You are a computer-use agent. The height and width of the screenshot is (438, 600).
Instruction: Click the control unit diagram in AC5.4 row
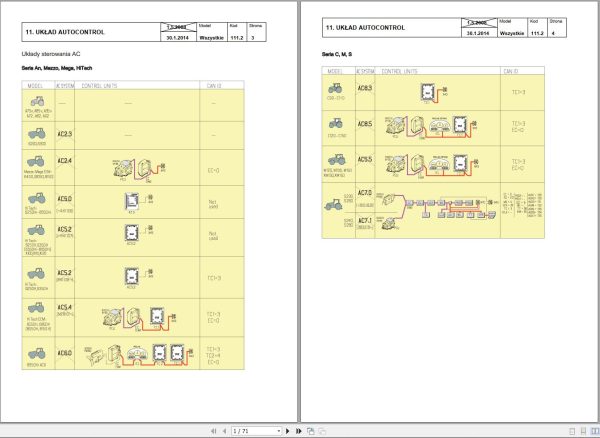(x=140, y=319)
